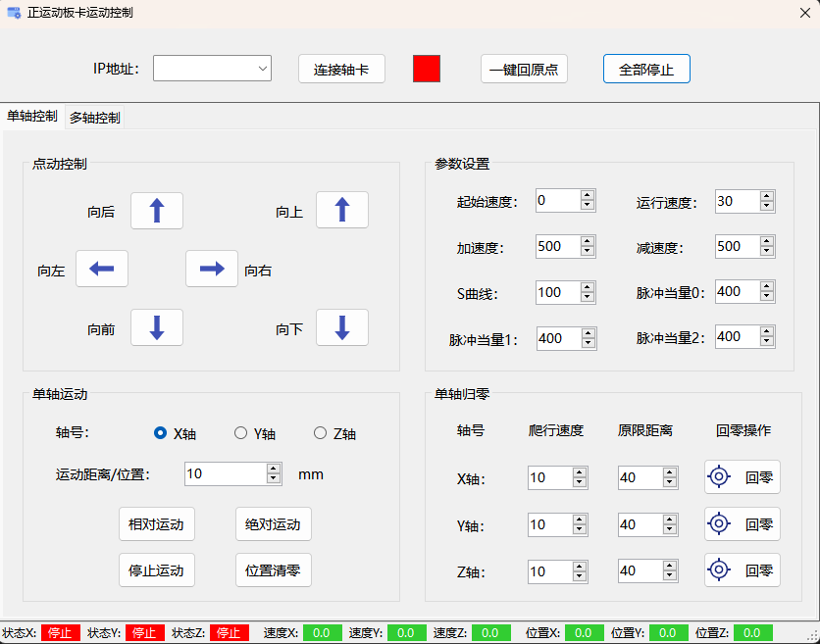Decrease X轴 原限距离 with down spinner

point(669,482)
